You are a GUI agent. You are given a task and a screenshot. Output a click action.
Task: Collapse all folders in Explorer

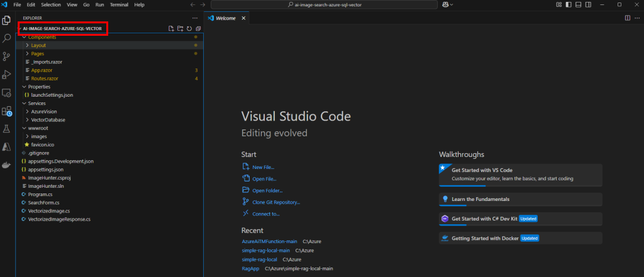[x=198, y=29]
